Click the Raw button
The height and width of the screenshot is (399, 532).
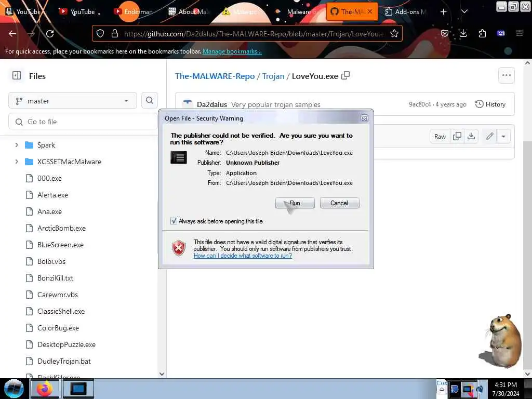pos(440,137)
